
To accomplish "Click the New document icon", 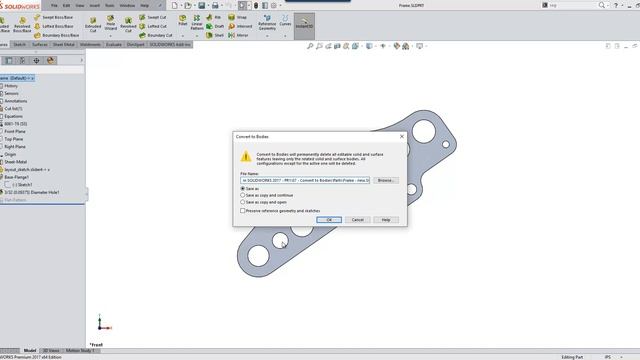I will pyautogui.click(x=175, y=5).
